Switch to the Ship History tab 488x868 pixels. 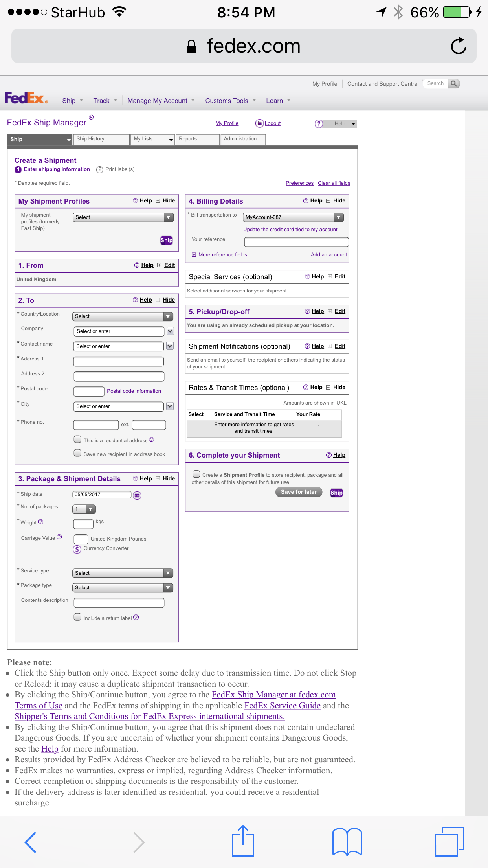click(101, 139)
